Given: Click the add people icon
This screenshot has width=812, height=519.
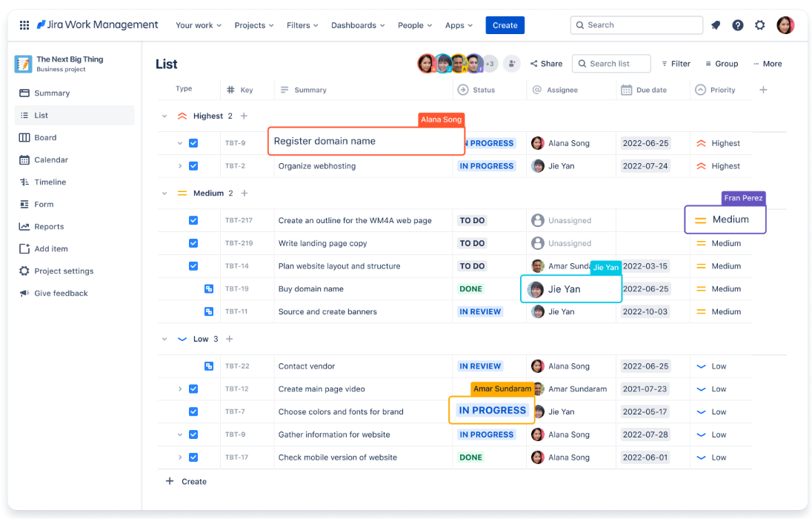Looking at the screenshot, I should pos(512,64).
